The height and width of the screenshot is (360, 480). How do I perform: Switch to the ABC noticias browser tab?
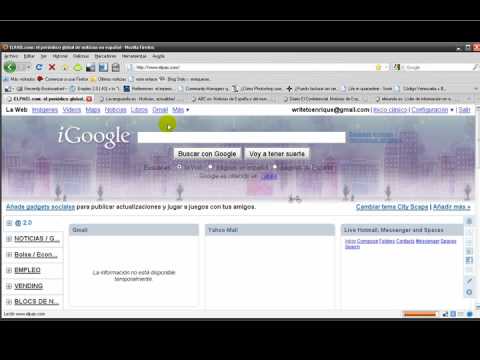click(x=232, y=99)
